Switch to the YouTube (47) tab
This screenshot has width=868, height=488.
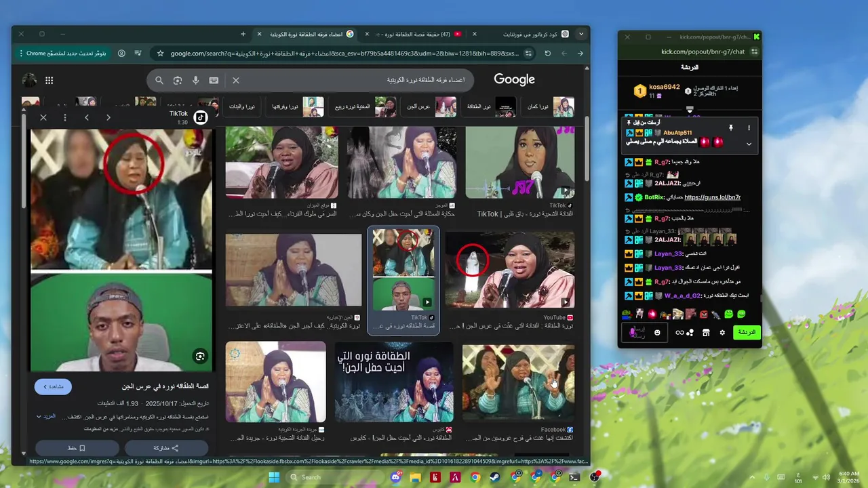coord(415,34)
